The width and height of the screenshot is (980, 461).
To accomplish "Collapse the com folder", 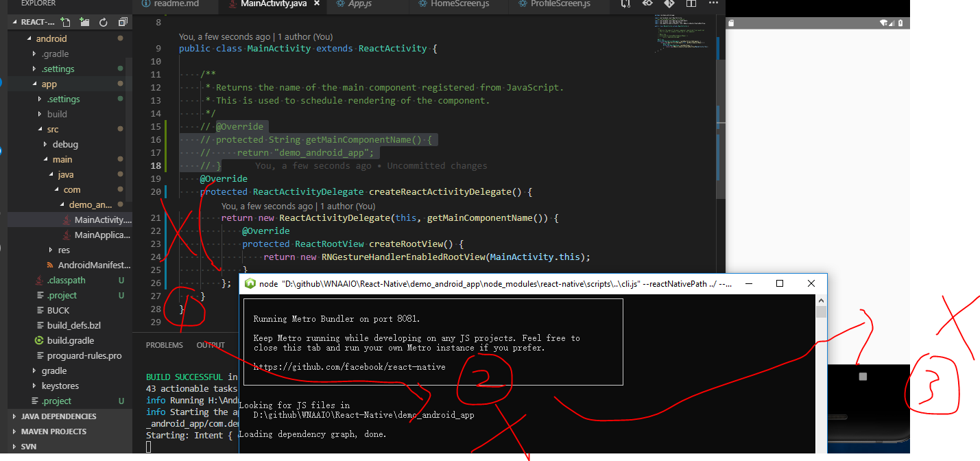I will tap(56, 189).
